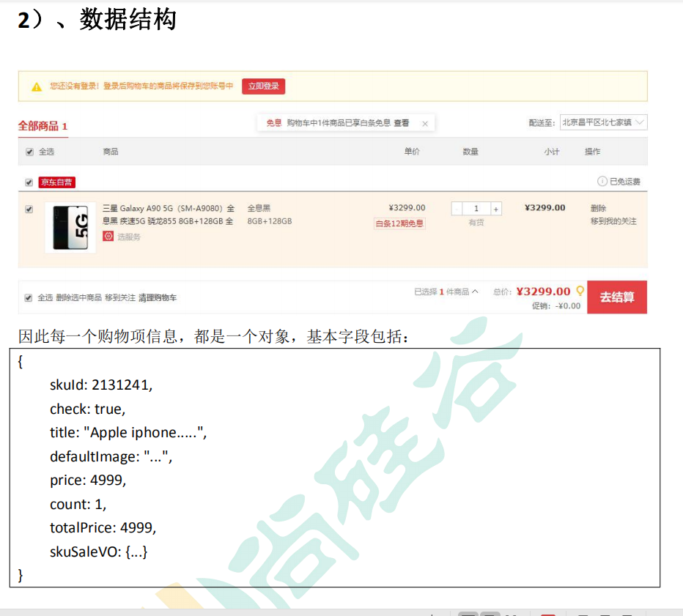Click the defaultImage line
Image resolution: width=683 pixels, height=616 pixels.
coord(111,456)
